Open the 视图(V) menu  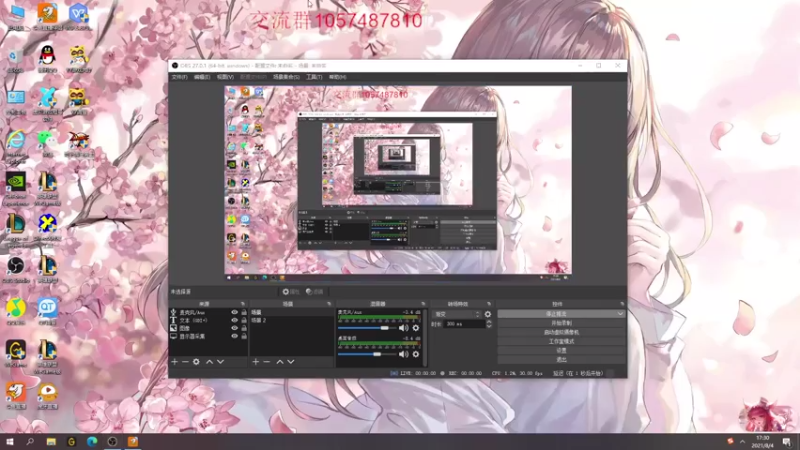(225, 77)
